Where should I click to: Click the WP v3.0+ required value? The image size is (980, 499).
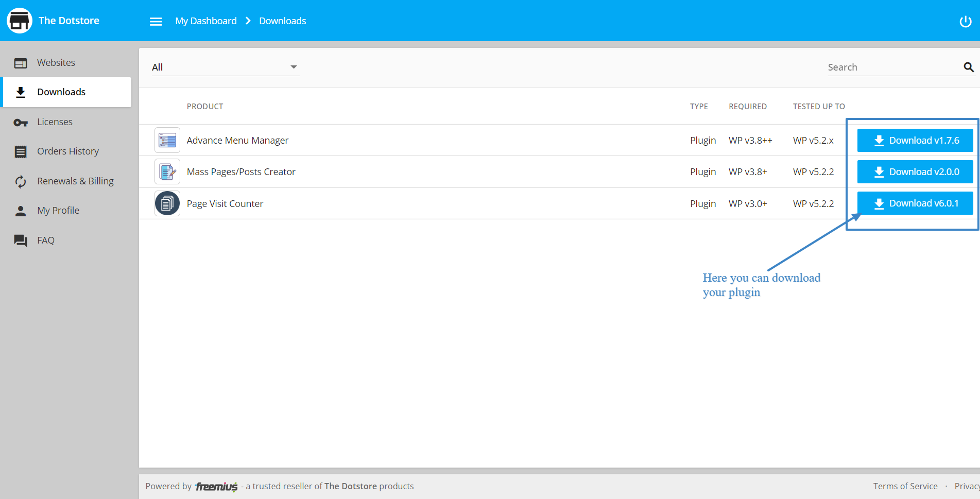pyautogui.click(x=748, y=204)
